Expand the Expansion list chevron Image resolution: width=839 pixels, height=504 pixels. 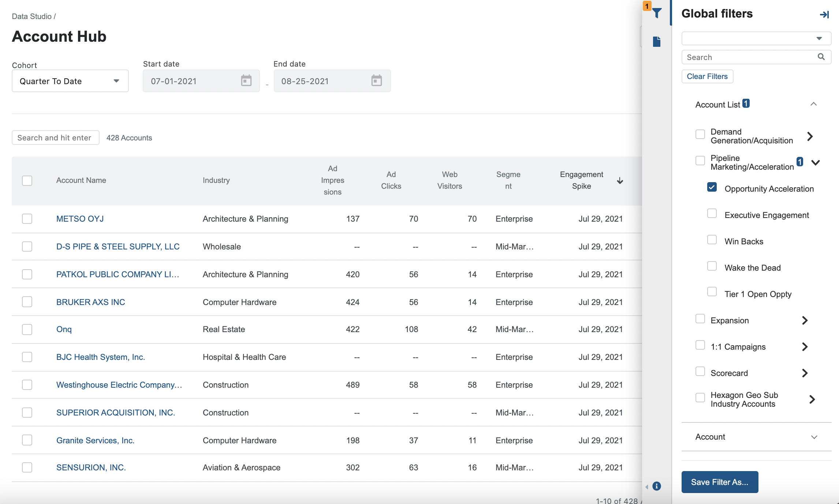805,320
